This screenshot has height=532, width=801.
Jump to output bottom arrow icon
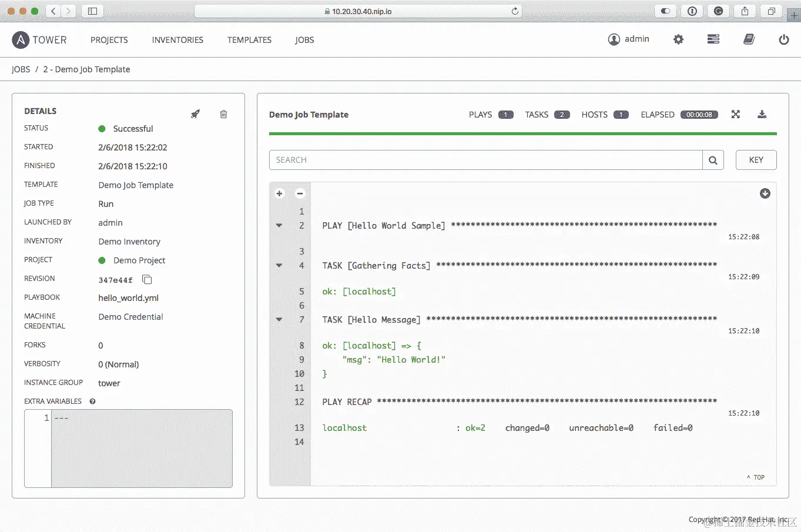[x=765, y=193]
